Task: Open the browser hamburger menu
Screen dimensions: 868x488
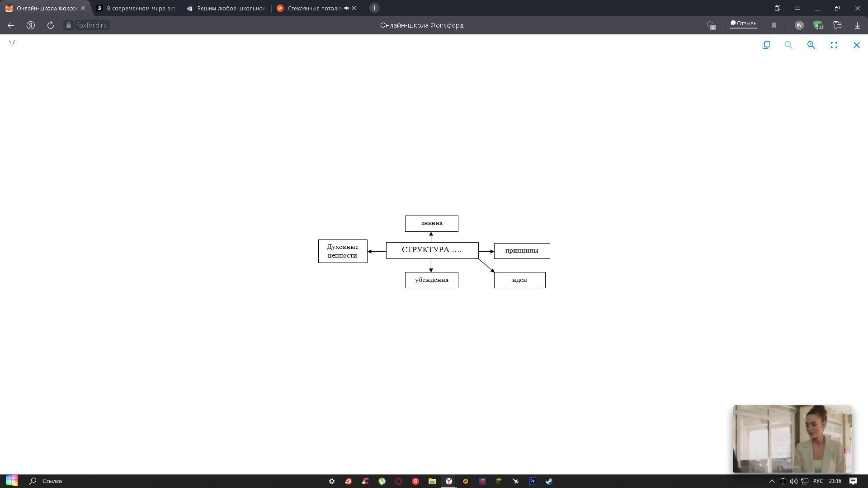Action: click(x=797, y=8)
